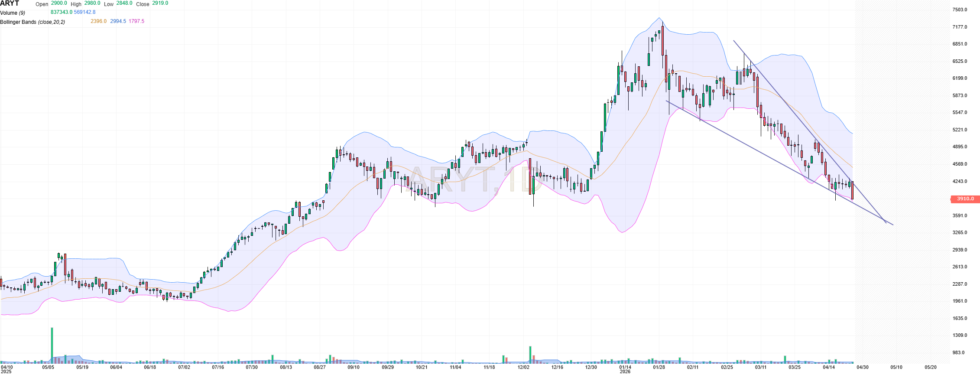The width and height of the screenshot is (980, 375).
Task: Select the Bollinger lower band value 1797.5
Action: tap(136, 21)
